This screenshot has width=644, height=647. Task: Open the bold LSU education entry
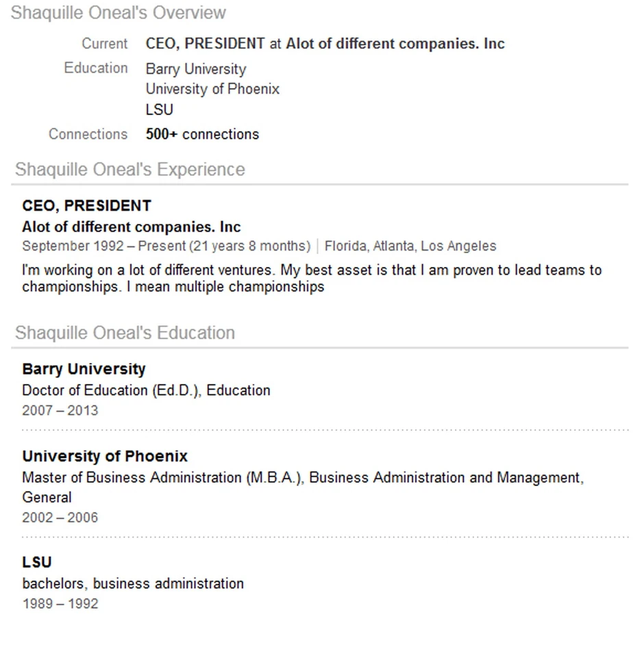coord(37,563)
